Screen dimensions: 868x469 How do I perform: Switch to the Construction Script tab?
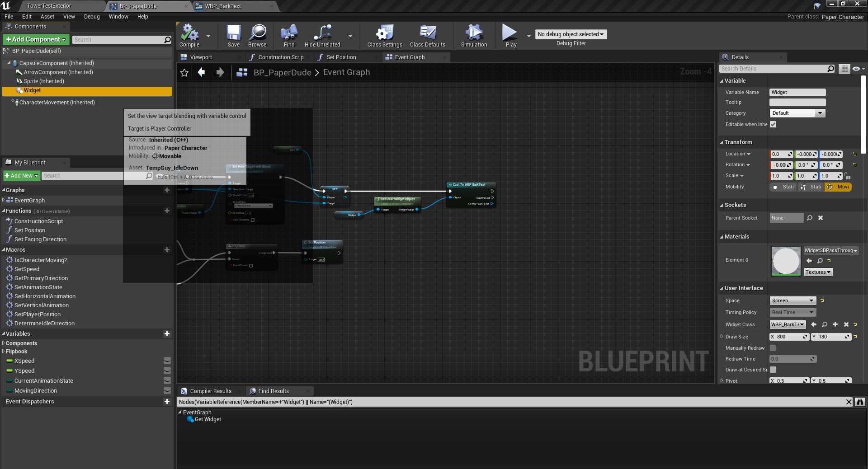point(280,57)
